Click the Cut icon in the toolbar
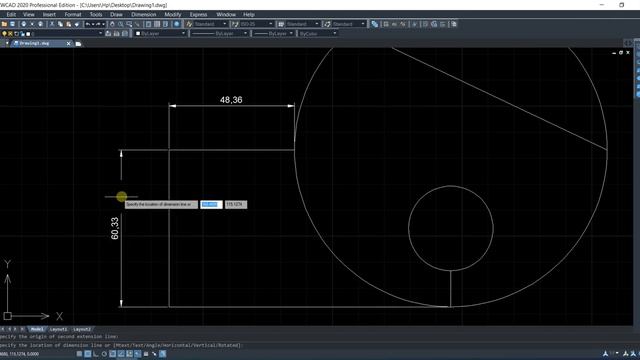The width and height of the screenshot is (640, 360). coord(52,24)
